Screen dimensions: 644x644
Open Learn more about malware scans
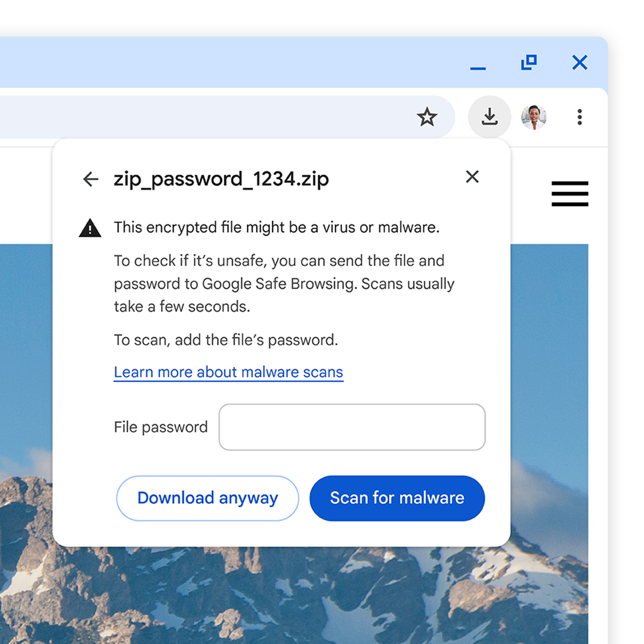228,371
